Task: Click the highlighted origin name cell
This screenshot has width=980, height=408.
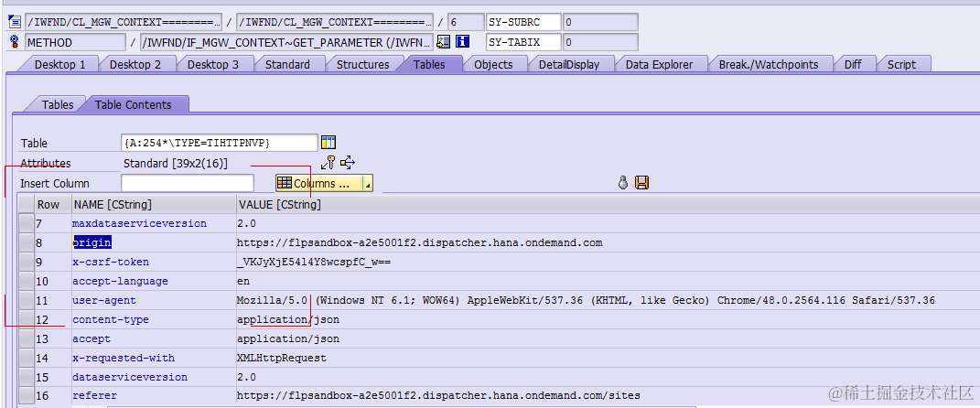Action: [x=154, y=242]
